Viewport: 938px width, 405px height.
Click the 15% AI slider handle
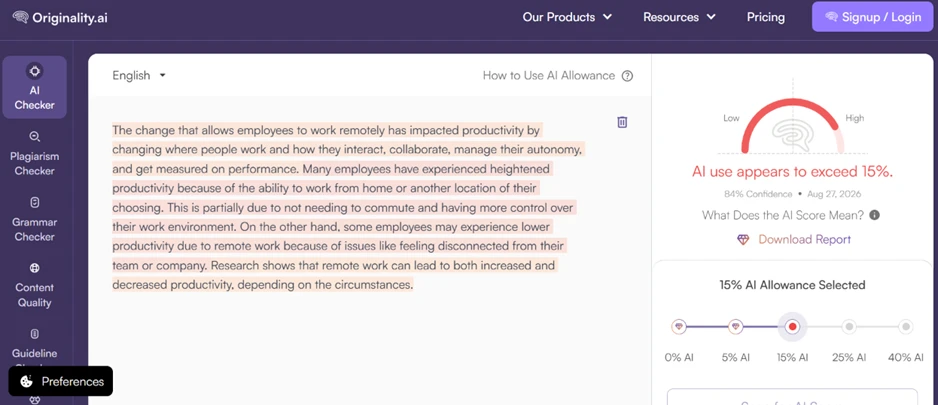click(x=793, y=327)
